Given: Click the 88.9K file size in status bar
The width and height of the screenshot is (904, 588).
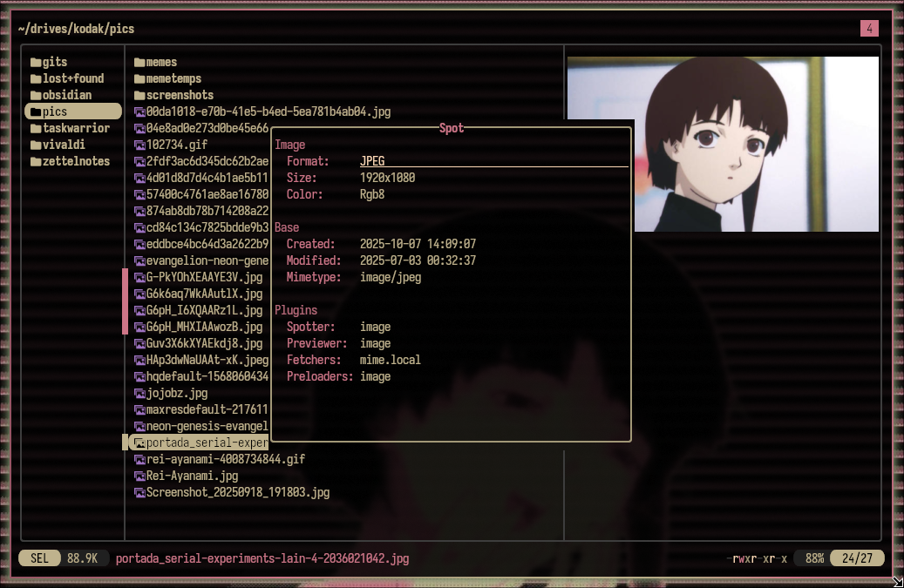Looking at the screenshot, I should click(x=83, y=558).
